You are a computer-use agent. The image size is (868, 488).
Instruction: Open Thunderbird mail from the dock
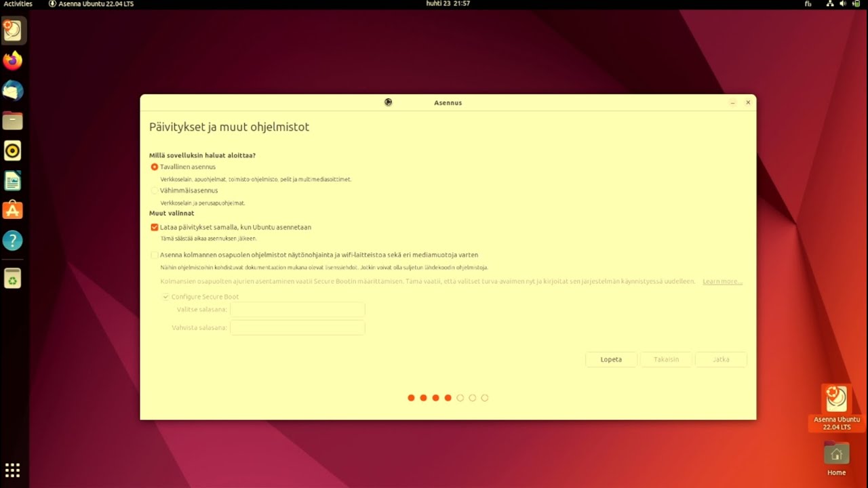(x=13, y=91)
